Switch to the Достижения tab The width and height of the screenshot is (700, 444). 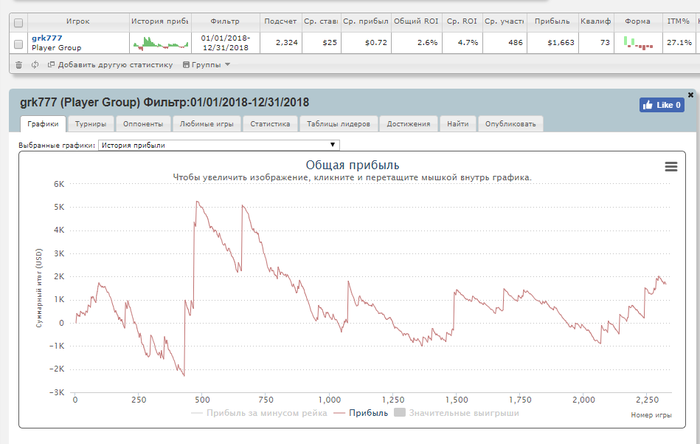[408, 124]
